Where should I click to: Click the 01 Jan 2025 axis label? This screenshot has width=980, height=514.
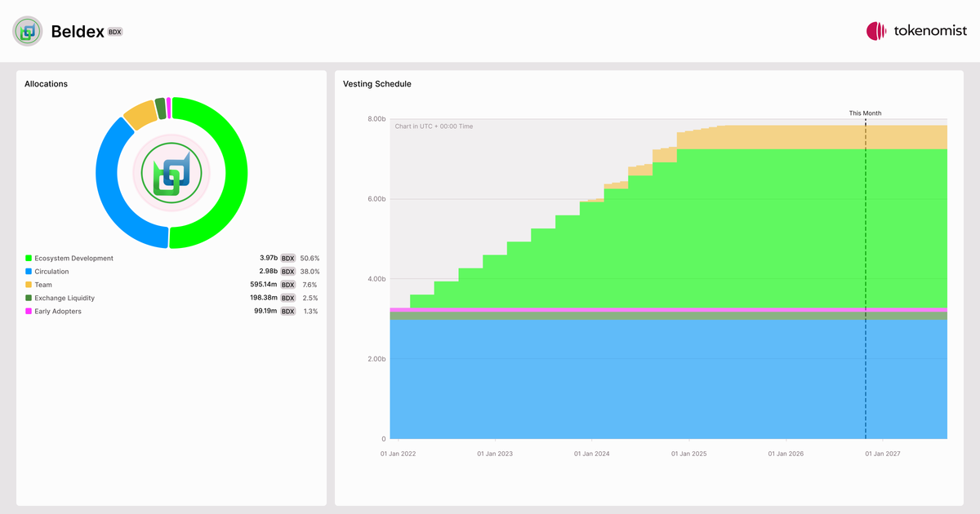pos(688,454)
